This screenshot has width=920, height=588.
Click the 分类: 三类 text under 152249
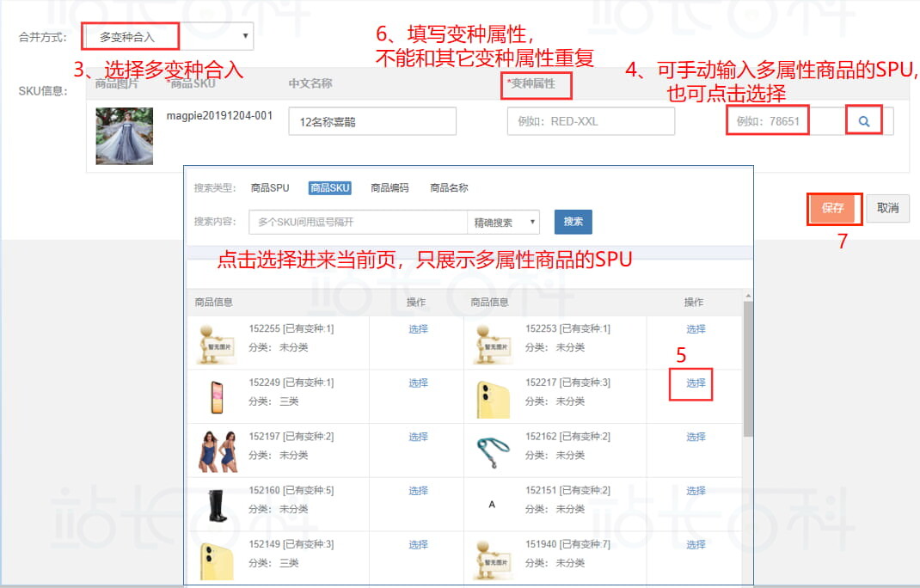[273, 401]
